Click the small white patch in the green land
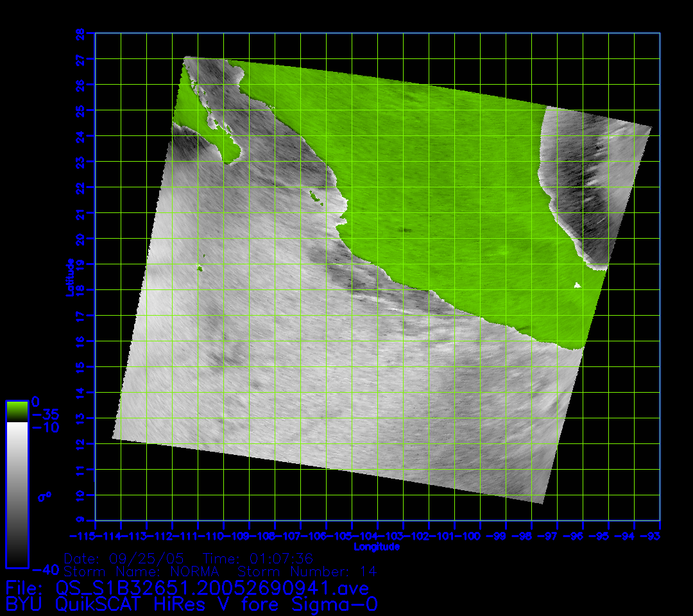Screen dimensions: 693x616 (x=577, y=286)
